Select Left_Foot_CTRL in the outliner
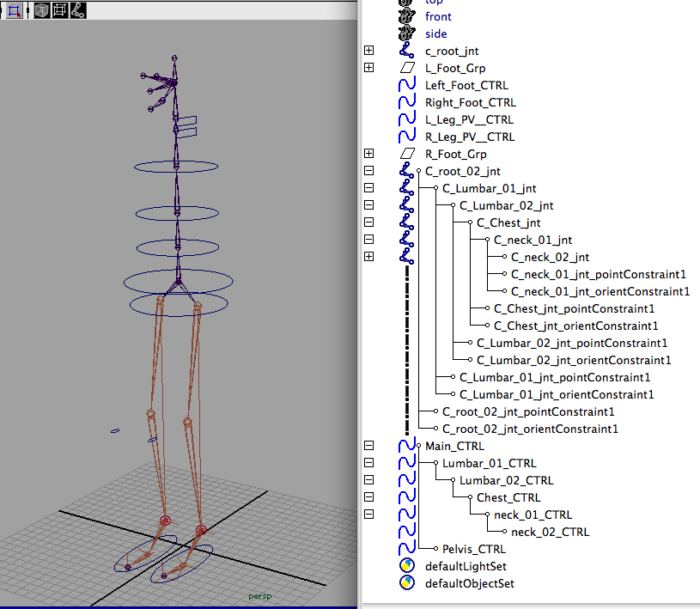 (466, 85)
